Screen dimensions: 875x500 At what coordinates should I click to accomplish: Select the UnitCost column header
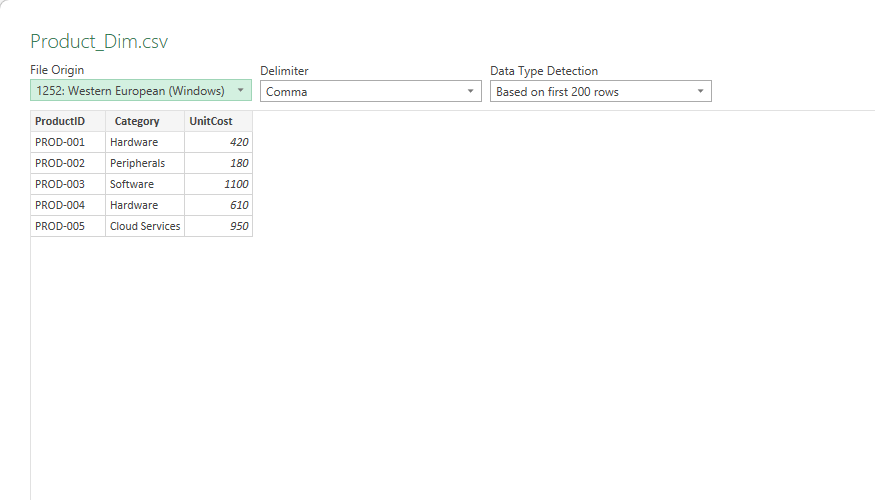219,121
